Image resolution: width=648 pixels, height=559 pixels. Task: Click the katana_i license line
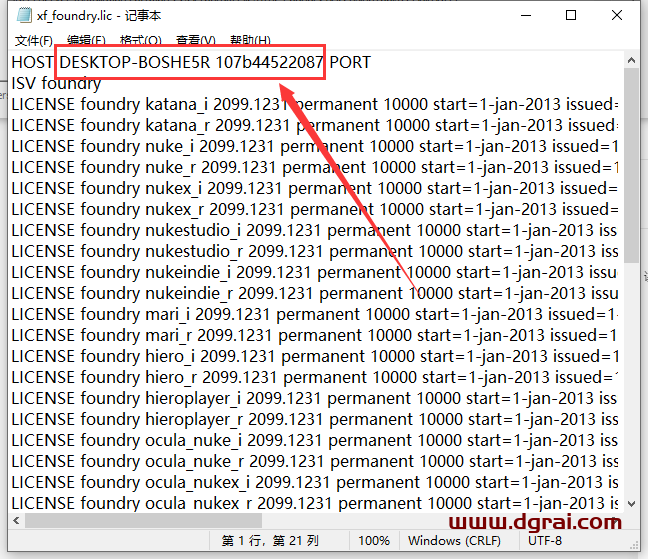[x=315, y=105]
